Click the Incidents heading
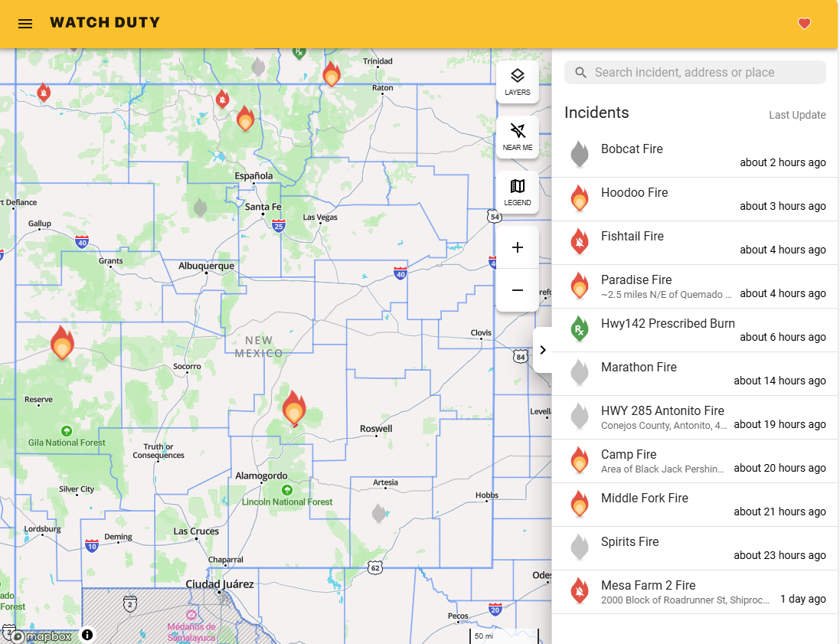The image size is (840, 644). point(596,113)
